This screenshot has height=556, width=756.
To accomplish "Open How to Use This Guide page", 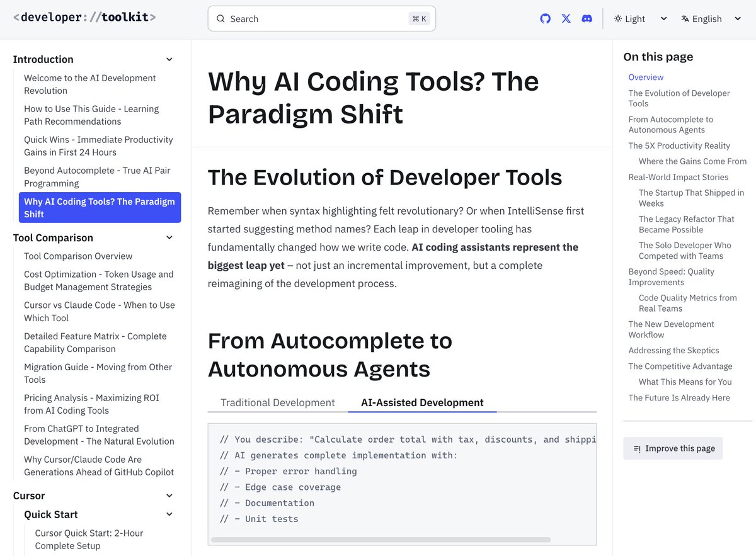I will (91, 115).
